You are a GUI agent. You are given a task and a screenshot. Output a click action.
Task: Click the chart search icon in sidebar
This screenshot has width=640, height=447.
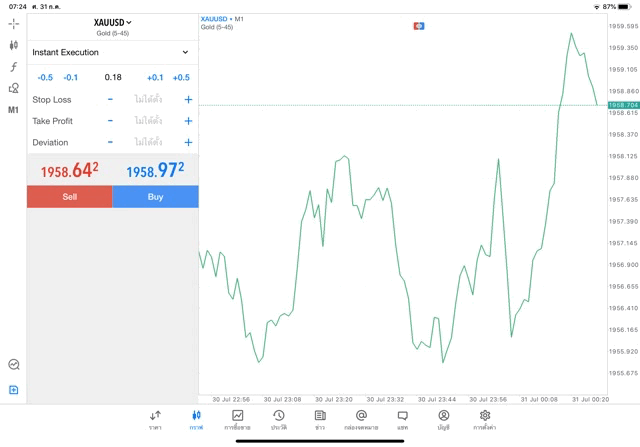13,365
